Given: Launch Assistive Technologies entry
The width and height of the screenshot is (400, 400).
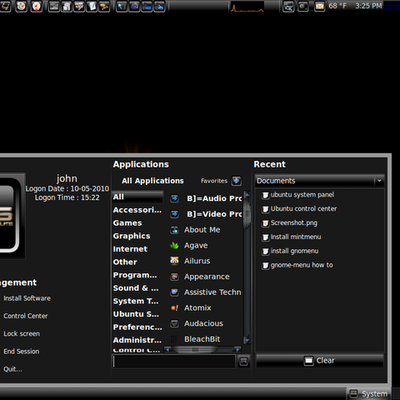Looking at the screenshot, I should (x=205, y=292).
